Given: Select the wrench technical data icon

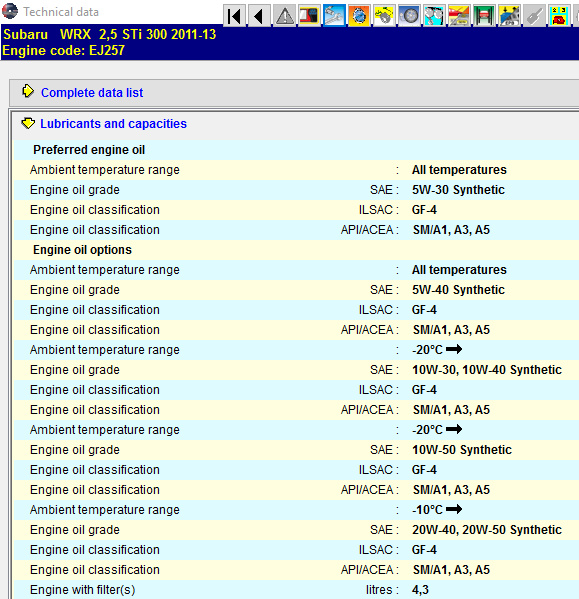Looking at the screenshot, I should (334, 16).
